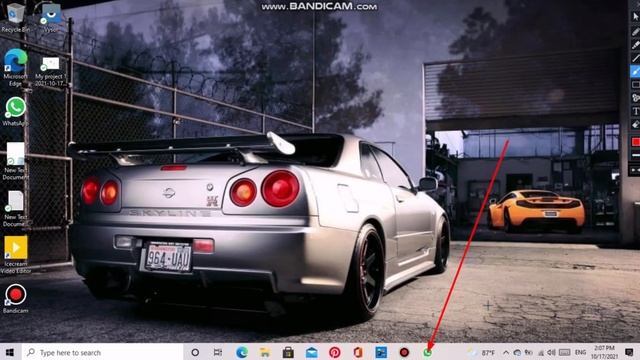Open WhatsApp from the taskbar
Viewport: 640px width, 360px height.
coord(427,353)
